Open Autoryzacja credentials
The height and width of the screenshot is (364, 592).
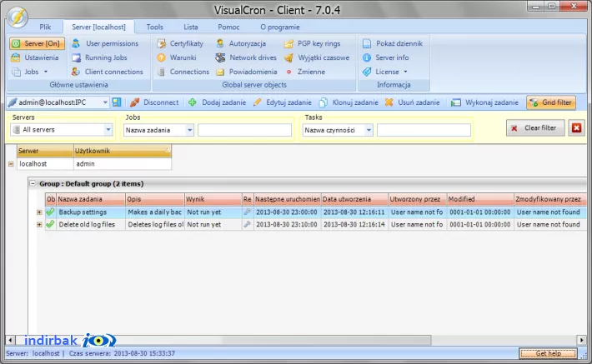241,43
